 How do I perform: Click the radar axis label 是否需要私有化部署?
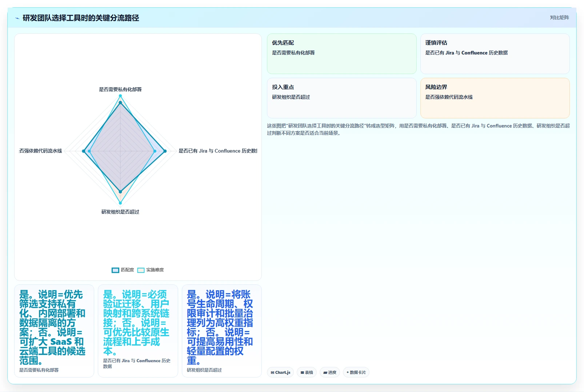click(x=120, y=89)
